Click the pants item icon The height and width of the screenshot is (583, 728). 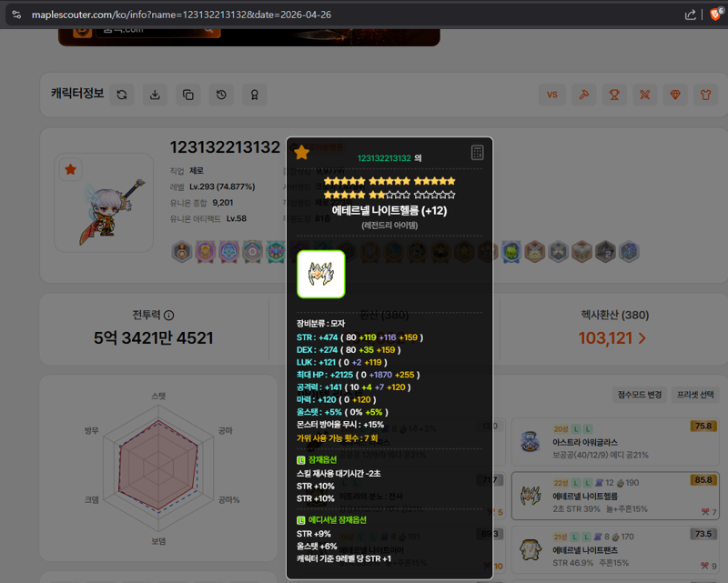coord(531,550)
